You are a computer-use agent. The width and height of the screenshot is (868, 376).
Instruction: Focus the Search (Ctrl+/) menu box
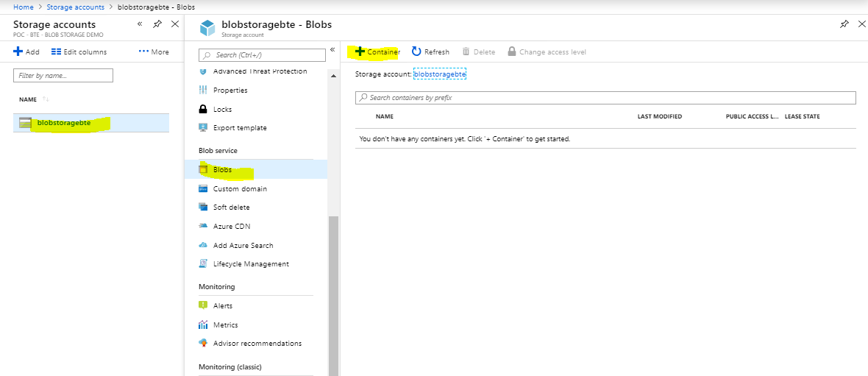(x=263, y=55)
